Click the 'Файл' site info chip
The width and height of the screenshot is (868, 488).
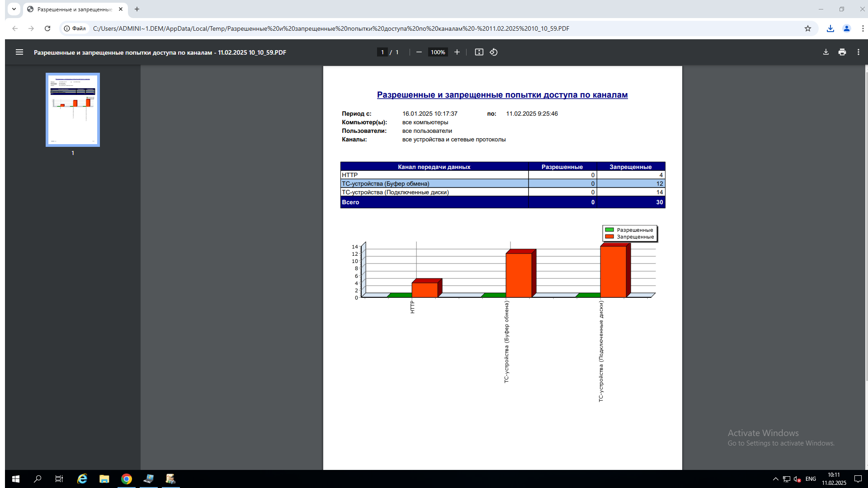point(75,28)
